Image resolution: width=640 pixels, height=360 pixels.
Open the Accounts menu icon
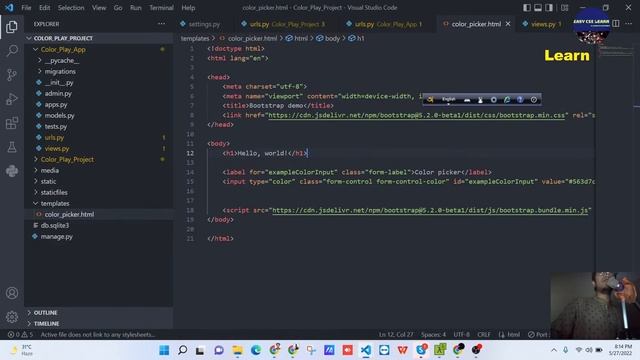point(12,293)
